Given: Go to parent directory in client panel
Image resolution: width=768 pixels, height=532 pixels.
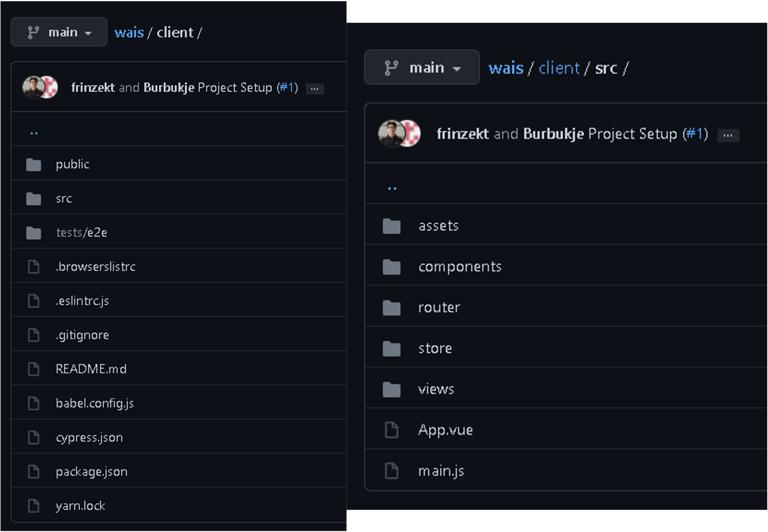Looking at the screenshot, I should 34,133.
